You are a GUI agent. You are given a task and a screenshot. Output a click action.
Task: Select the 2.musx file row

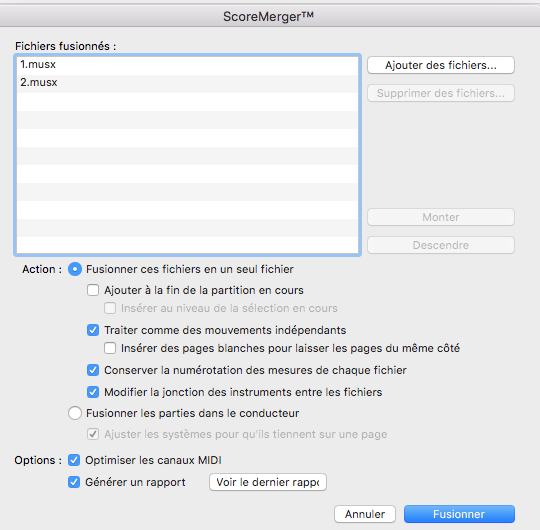click(187, 83)
